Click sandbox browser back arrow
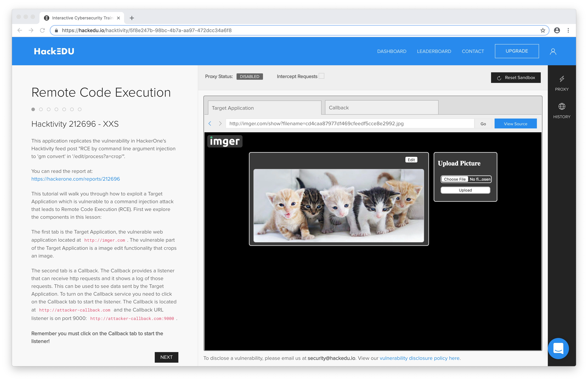 [210, 124]
